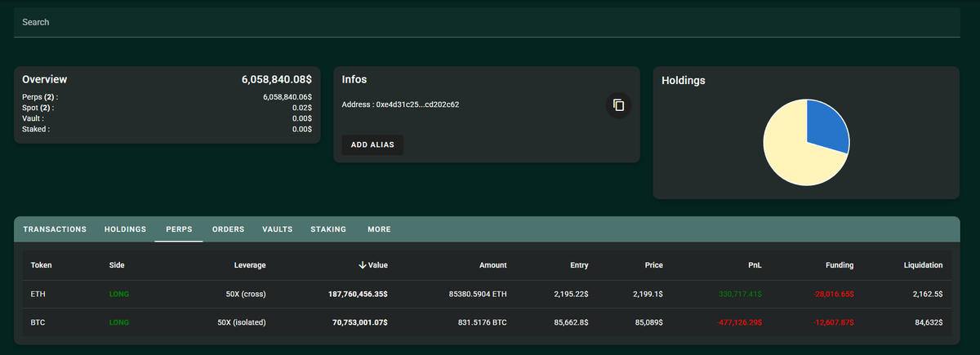Image resolution: width=980 pixels, height=355 pixels.
Task: Open the MORE tab
Action: pyautogui.click(x=379, y=229)
